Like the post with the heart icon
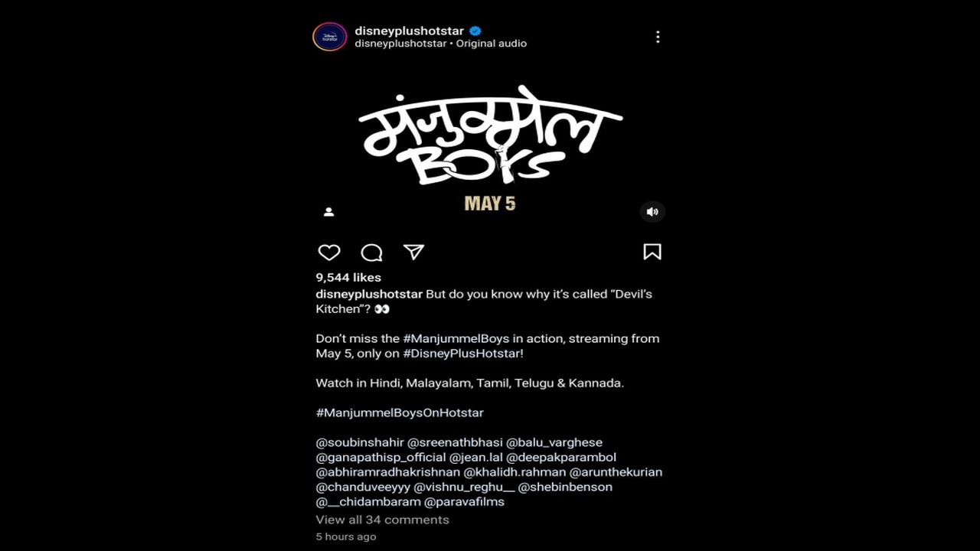 (329, 253)
